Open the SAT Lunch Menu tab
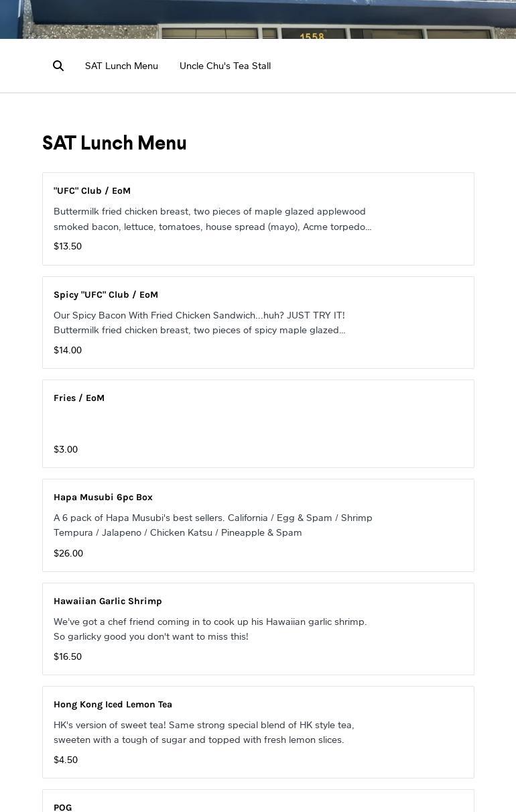This screenshot has width=516, height=812. click(121, 66)
